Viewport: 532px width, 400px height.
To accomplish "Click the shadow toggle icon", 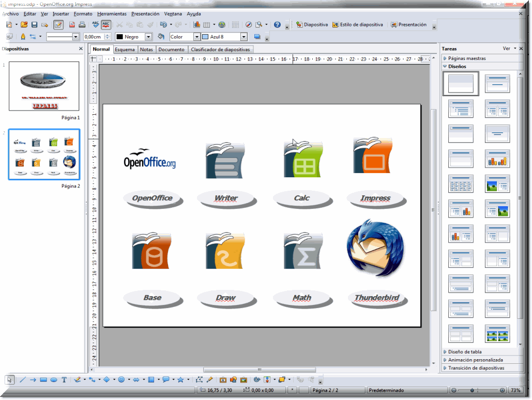I will pos(257,37).
